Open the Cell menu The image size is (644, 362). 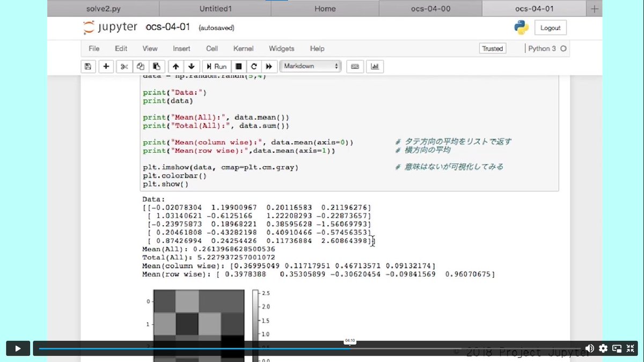[212, 48]
